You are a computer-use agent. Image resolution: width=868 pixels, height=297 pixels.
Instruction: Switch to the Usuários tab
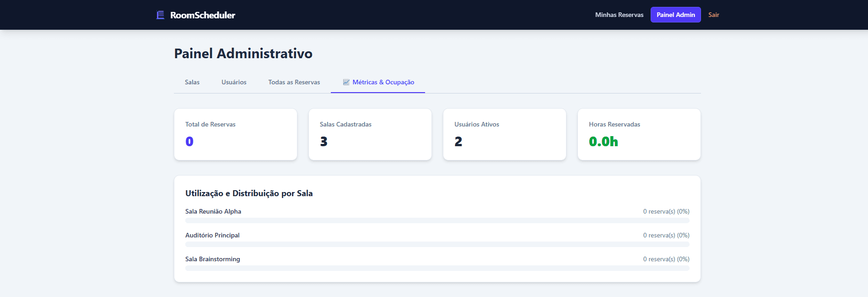coord(234,82)
